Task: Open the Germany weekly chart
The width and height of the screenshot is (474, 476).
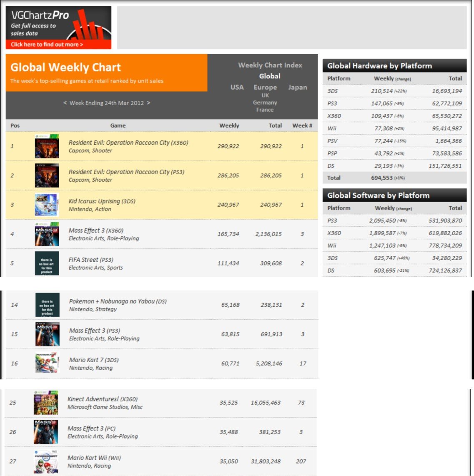Action: pyautogui.click(x=265, y=103)
